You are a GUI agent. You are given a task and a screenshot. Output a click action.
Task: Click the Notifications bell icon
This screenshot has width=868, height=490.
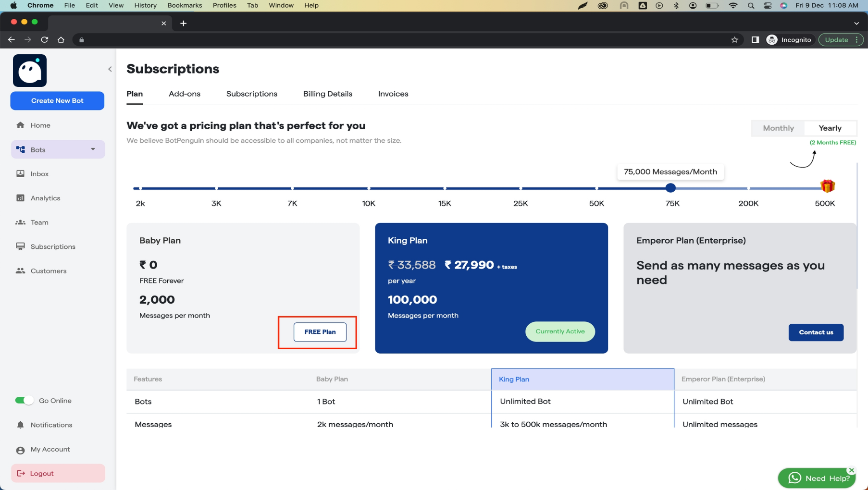click(20, 425)
